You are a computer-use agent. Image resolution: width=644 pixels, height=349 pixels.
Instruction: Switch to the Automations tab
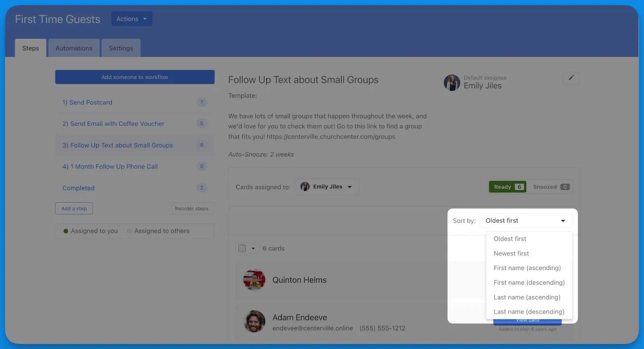click(74, 48)
